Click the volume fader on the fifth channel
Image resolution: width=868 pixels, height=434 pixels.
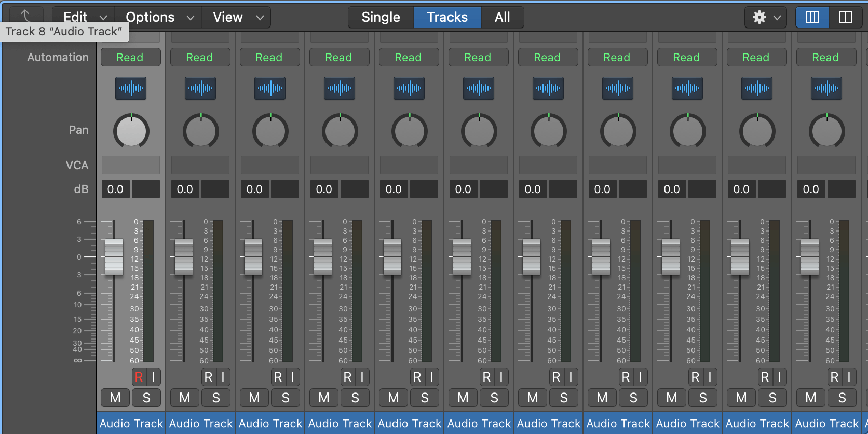click(x=392, y=257)
